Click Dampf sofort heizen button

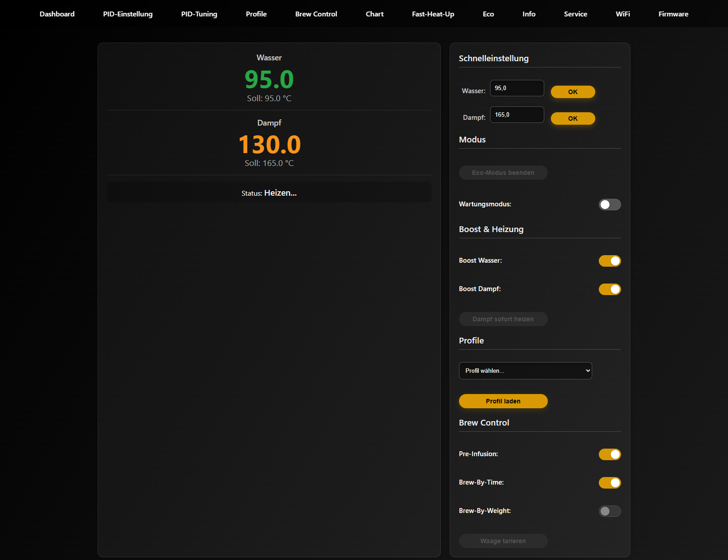coord(503,319)
